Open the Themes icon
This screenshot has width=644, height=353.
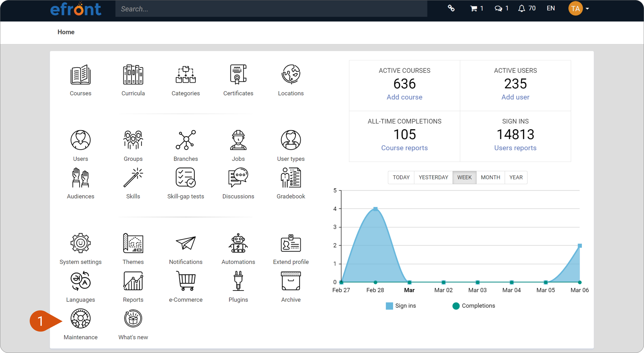133,243
